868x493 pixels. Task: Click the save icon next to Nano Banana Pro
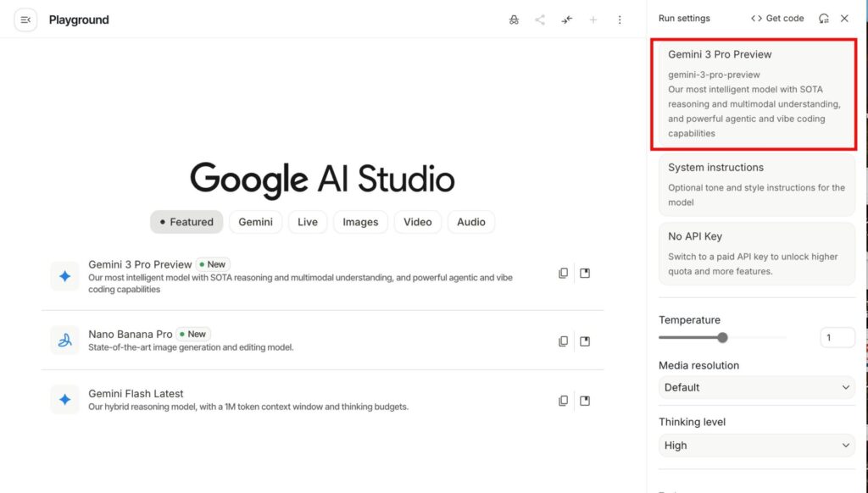click(585, 341)
